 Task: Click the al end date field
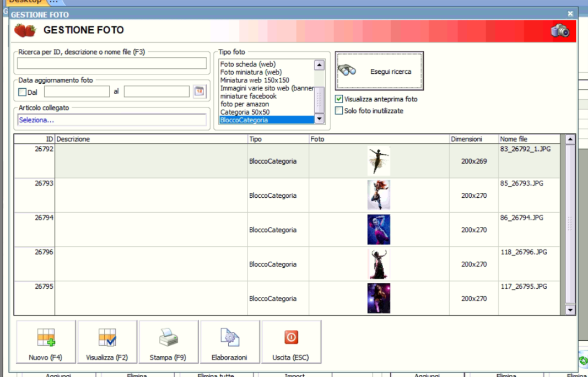pos(157,91)
